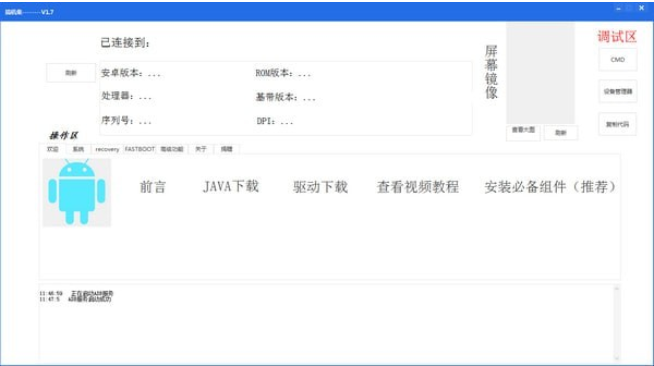This screenshot has width=654, height=366.
Task: Click the Android robot logo image
Action: (x=77, y=192)
